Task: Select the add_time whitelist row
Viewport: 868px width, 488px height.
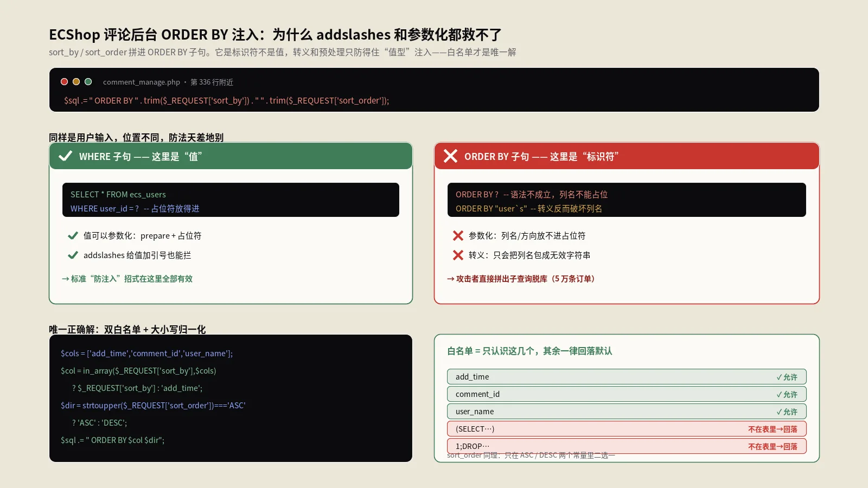Action: coord(627,377)
